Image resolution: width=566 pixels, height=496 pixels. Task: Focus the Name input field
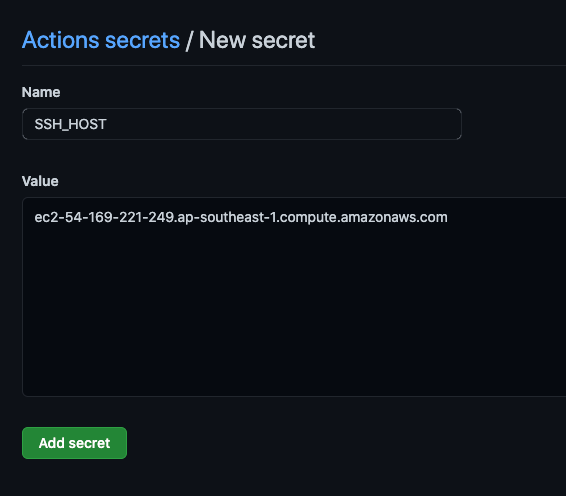coord(242,124)
